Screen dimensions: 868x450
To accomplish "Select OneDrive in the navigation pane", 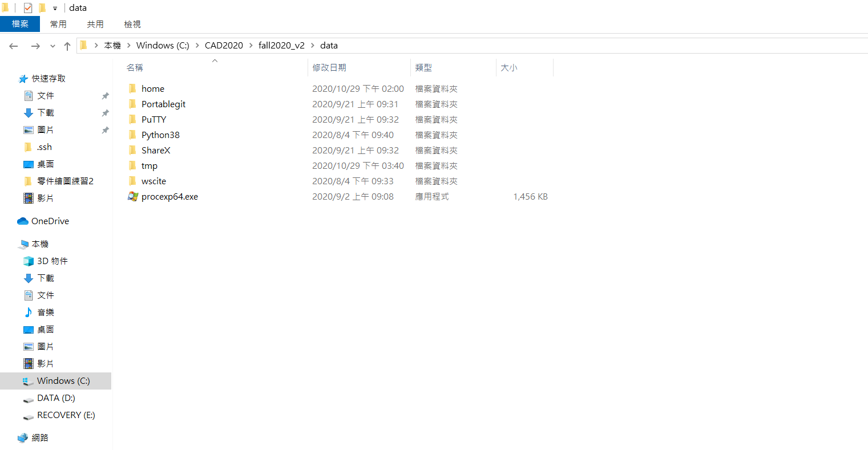I will 50,221.
